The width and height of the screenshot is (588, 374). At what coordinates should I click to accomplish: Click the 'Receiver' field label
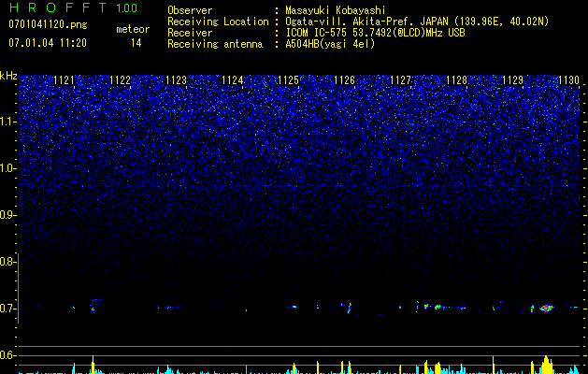(190, 33)
